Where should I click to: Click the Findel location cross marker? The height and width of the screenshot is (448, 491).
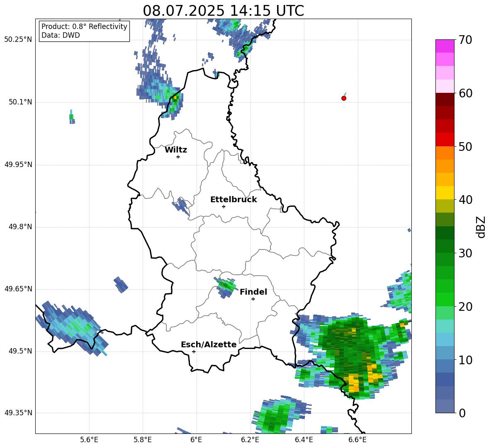(x=253, y=299)
